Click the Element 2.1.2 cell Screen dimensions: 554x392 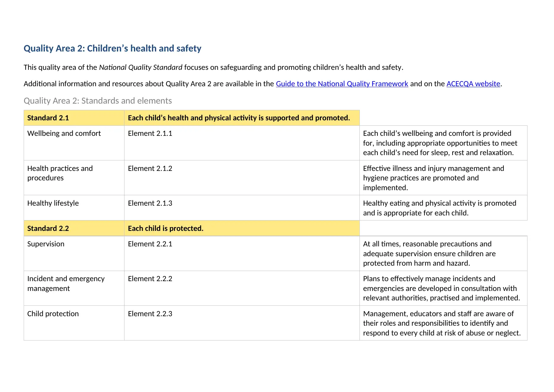point(242,178)
